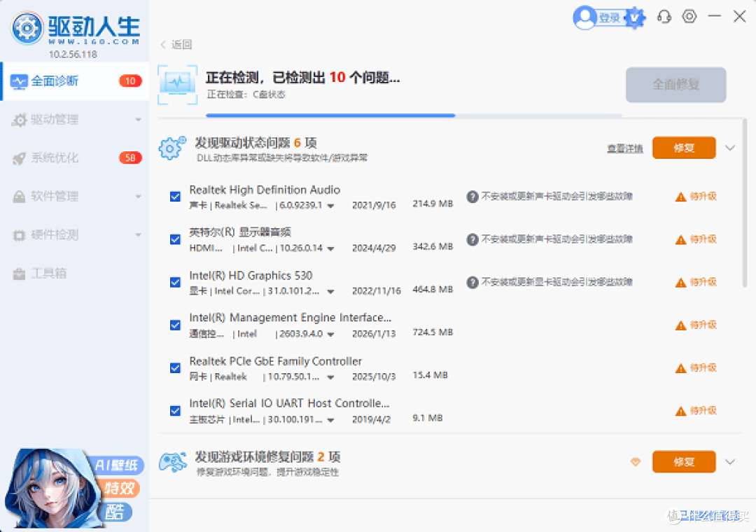The width and height of the screenshot is (756, 532).
Task: Click the 系统优化 rocket icon in the sidebar
Action: [19, 158]
